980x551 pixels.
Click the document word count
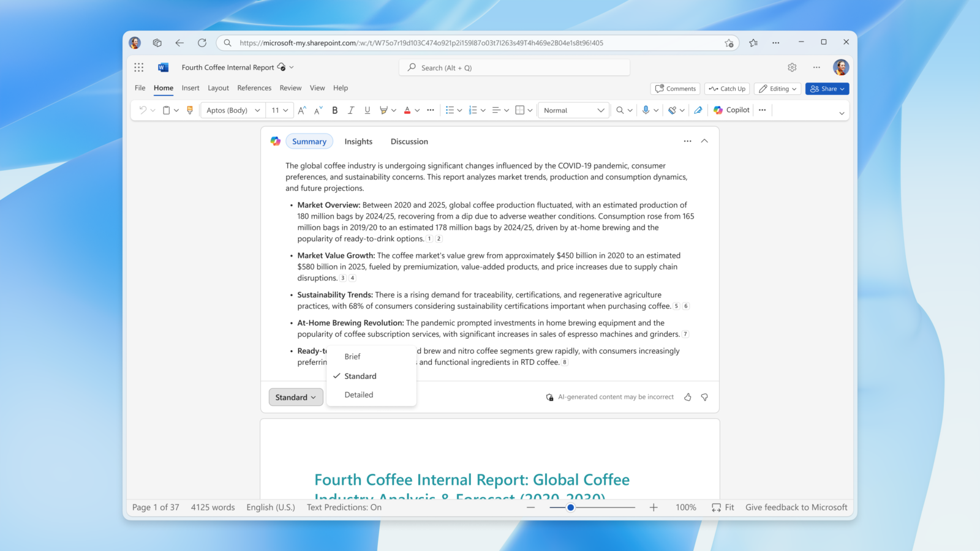(x=212, y=507)
